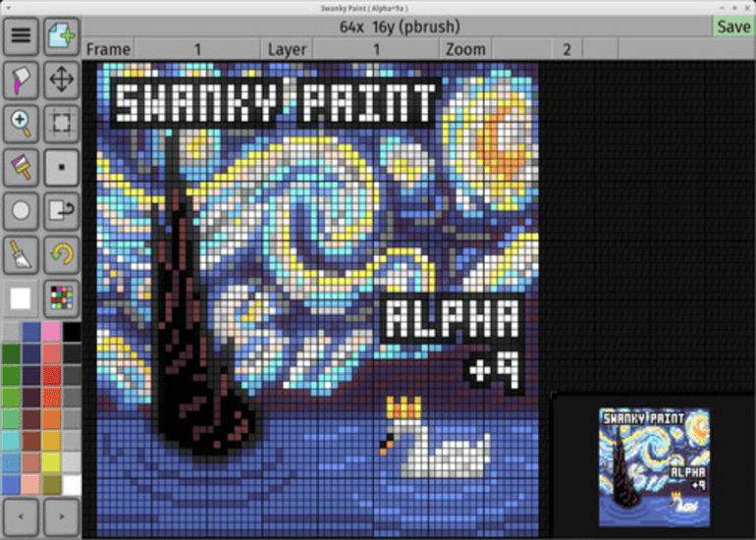756x540 pixels.
Task: Click the Layer label
Action: coord(288,49)
